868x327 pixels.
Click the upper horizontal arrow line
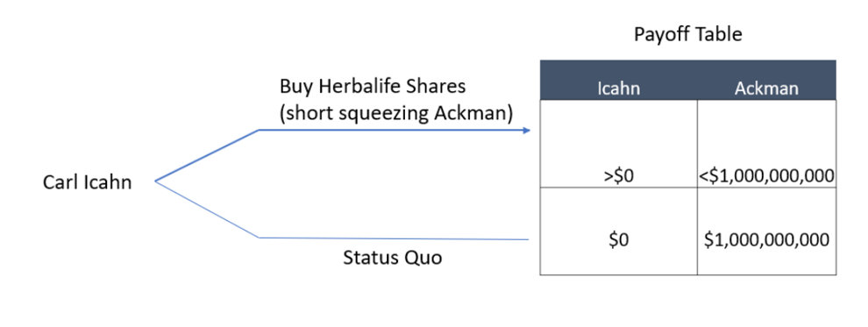pos(391,131)
